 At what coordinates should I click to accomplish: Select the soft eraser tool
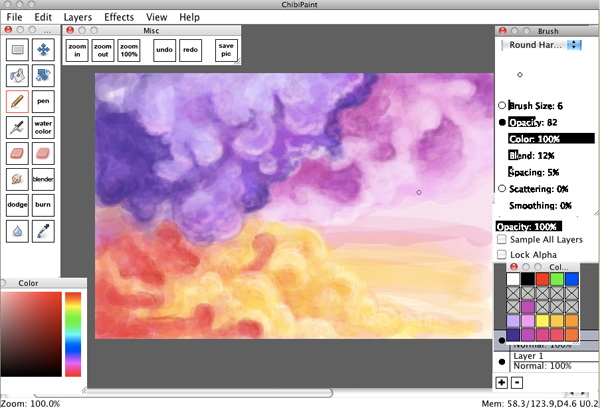tap(43, 153)
